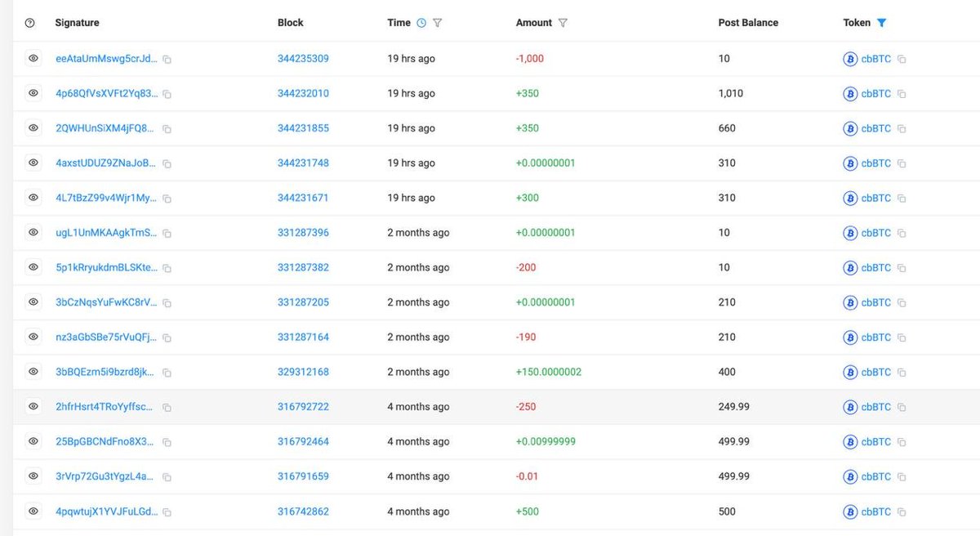Open cbBTC token link in block 331287164 row
Viewport: 980px width, 536px height.
(876, 337)
